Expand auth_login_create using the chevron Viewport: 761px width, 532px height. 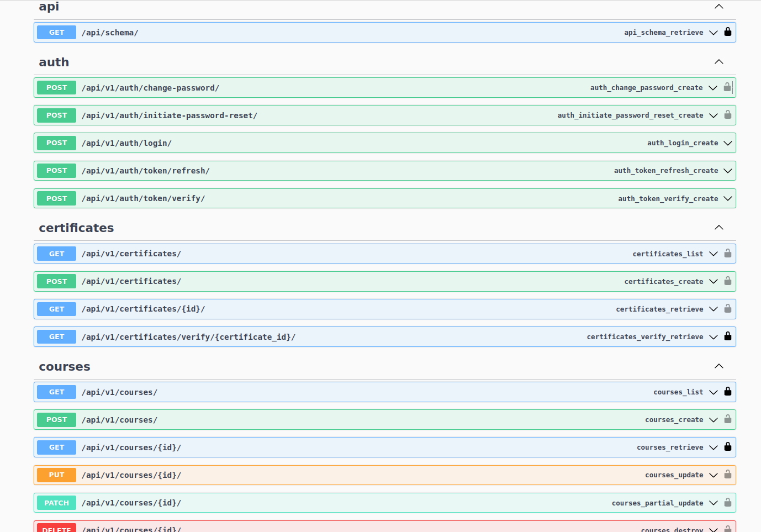coord(728,143)
